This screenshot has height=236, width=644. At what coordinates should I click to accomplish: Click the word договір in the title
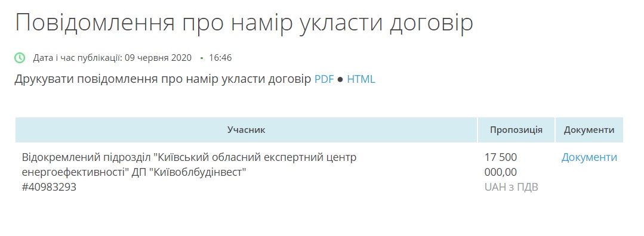pyautogui.click(x=430, y=24)
